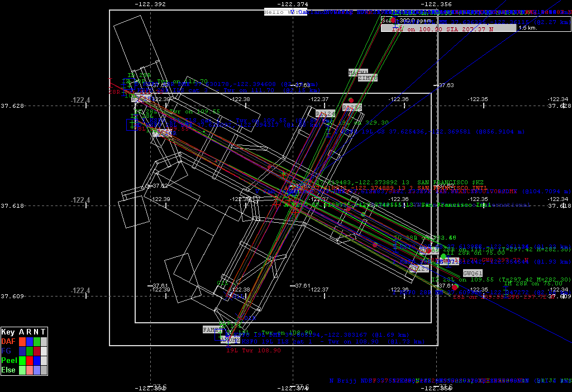This screenshot has height=392, width=572.
Task: Click the Key header in the legend
Action: tap(8, 332)
